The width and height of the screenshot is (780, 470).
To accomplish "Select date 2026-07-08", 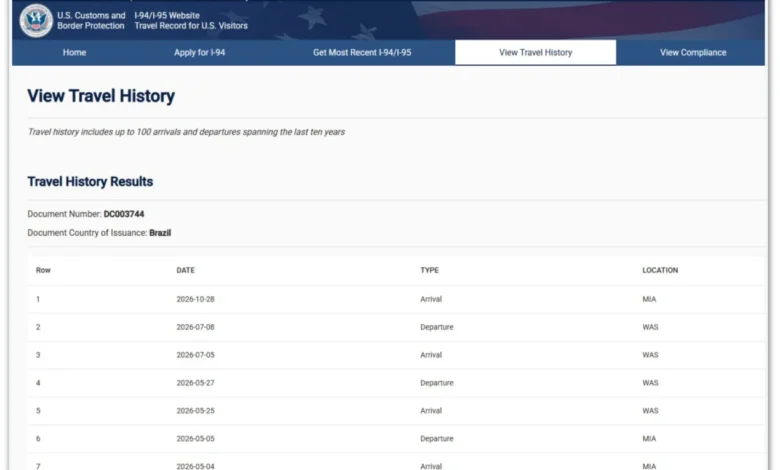I will pos(195,327).
